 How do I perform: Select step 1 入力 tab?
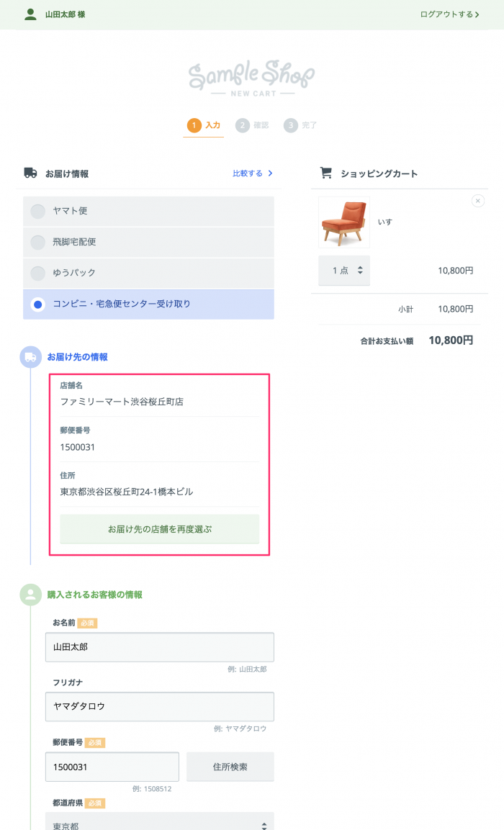(204, 125)
